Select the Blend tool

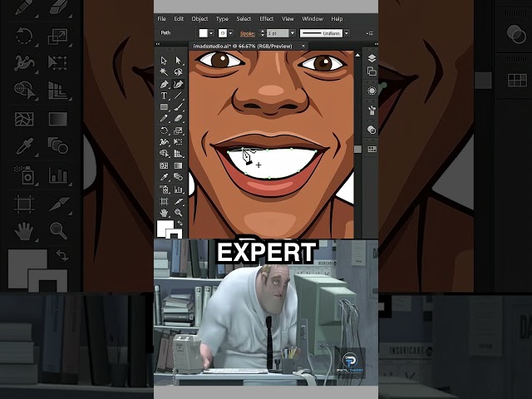coord(178,177)
